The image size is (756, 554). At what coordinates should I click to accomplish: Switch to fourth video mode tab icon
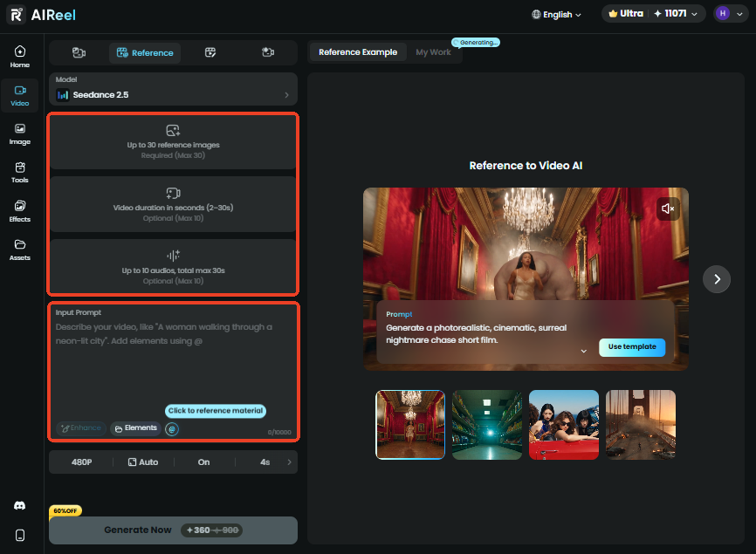click(x=268, y=52)
